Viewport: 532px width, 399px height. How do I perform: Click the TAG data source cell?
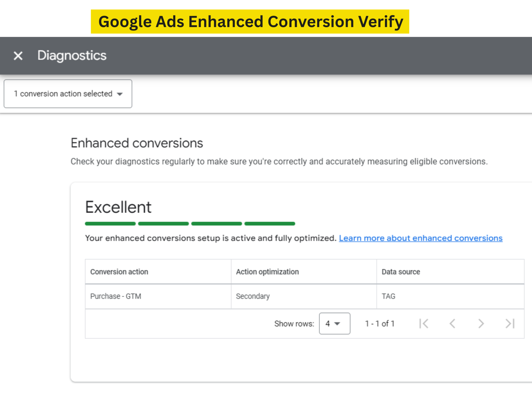(x=388, y=296)
